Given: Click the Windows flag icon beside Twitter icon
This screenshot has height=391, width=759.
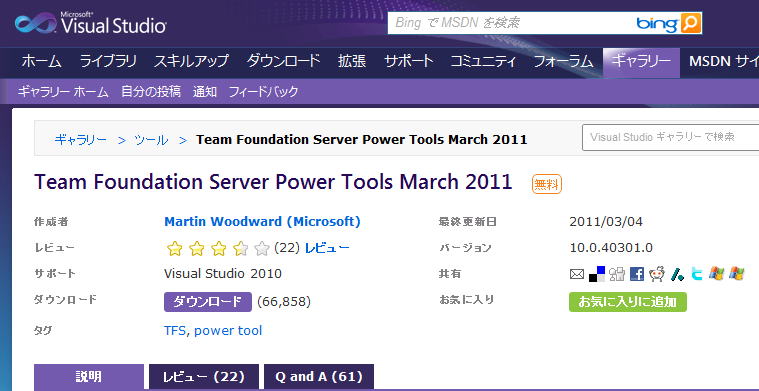Looking at the screenshot, I should tap(716, 274).
